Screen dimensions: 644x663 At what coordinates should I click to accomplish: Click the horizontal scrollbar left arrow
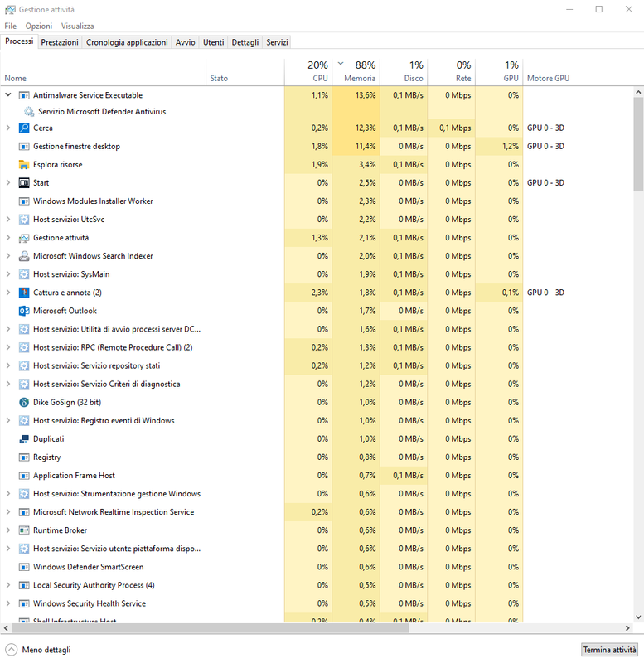click(x=6, y=628)
